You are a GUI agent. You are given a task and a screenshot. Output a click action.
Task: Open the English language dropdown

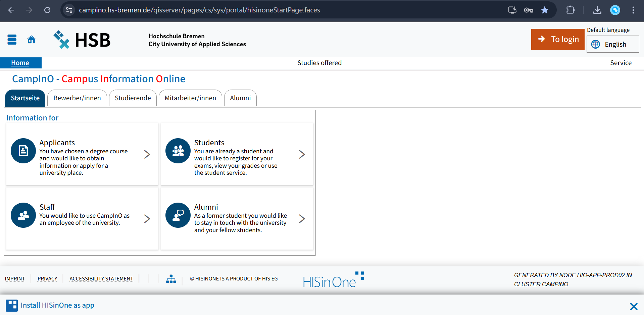[x=612, y=44]
